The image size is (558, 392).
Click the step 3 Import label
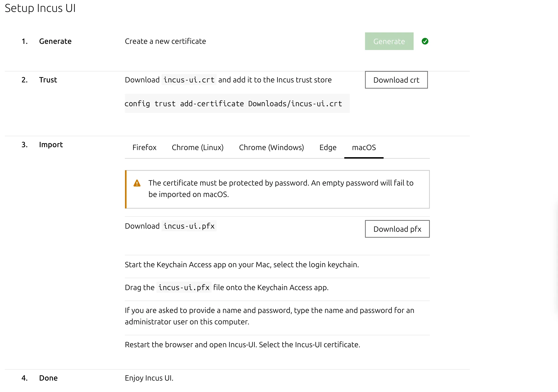(x=51, y=145)
